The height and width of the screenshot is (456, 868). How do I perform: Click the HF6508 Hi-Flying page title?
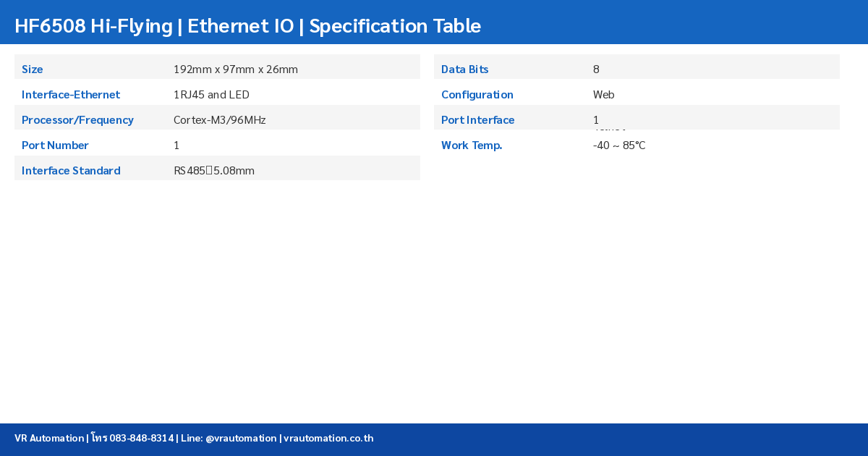[247, 25]
